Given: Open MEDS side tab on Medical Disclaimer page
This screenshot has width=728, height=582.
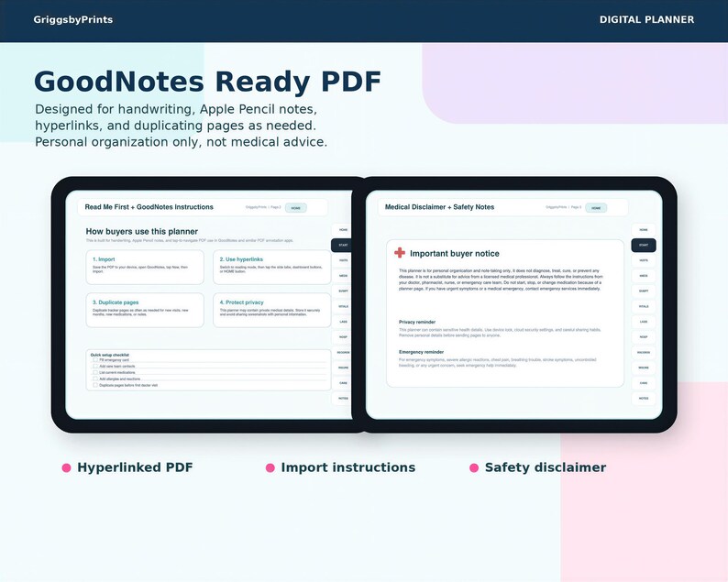Looking at the screenshot, I should (644, 276).
